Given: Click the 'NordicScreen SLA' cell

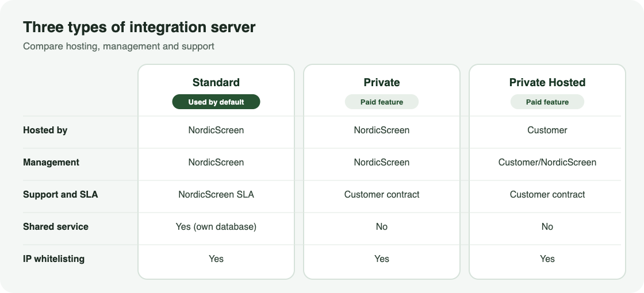Looking at the screenshot, I should [x=216, y=194].
